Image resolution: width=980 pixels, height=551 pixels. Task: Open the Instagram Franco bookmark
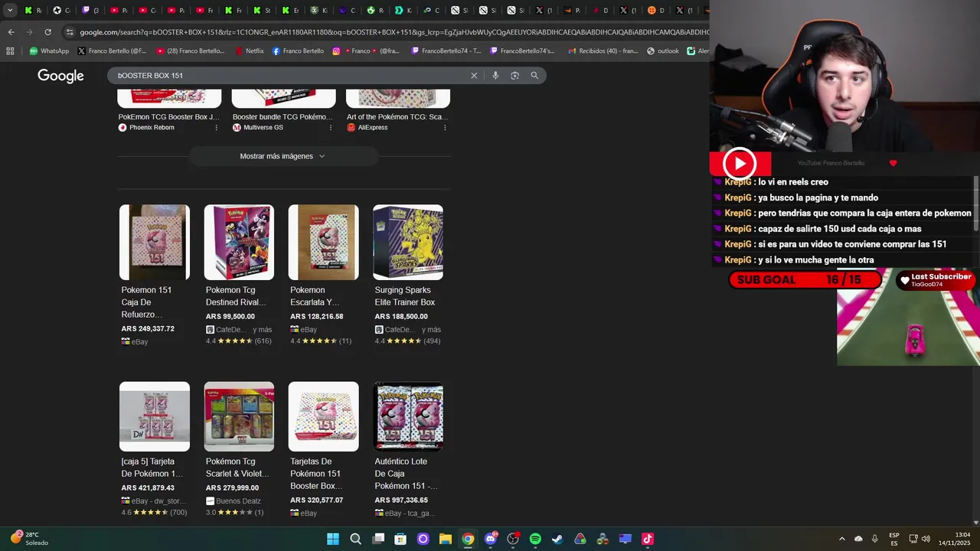click(366, 51)
